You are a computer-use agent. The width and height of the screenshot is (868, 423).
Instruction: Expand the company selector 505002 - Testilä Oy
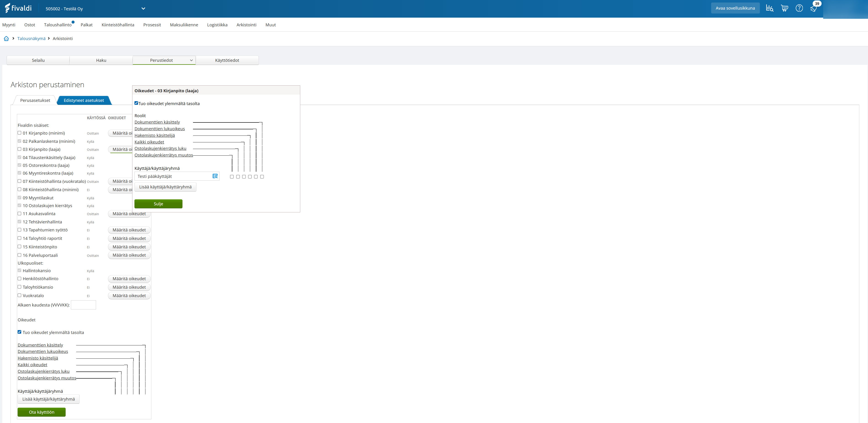tap(143, 8)
